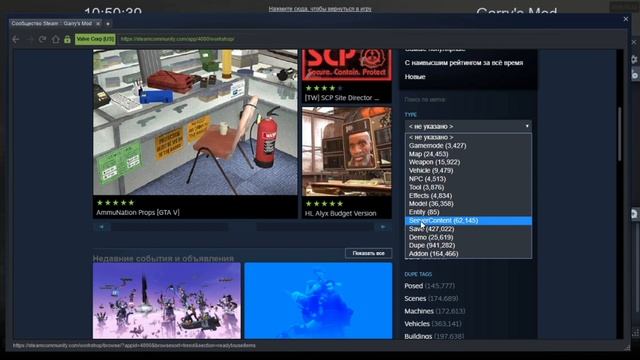This screenshot has height=360, width=640.
Task: Click the return-to-game link at top
Action: [x=320, y=9]
